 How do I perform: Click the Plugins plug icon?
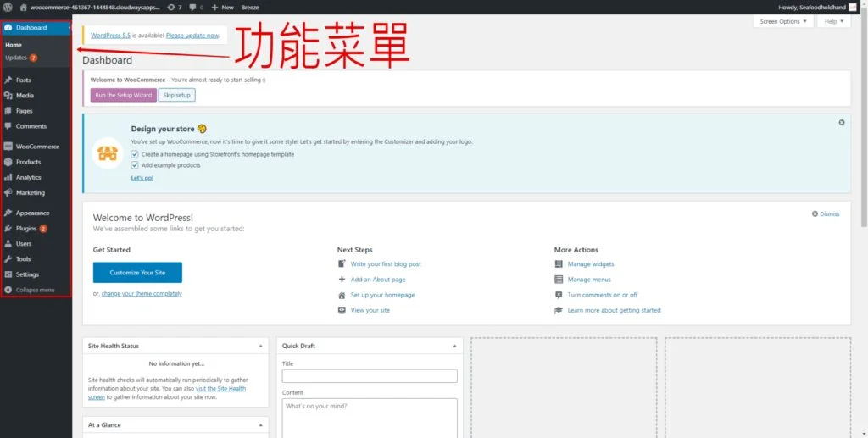8,229
